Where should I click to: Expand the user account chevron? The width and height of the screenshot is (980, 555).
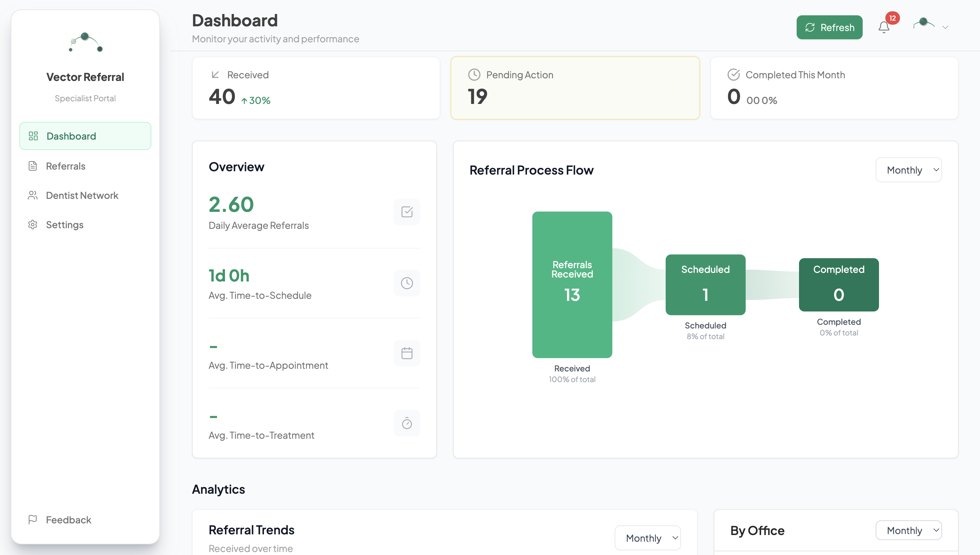945,27
